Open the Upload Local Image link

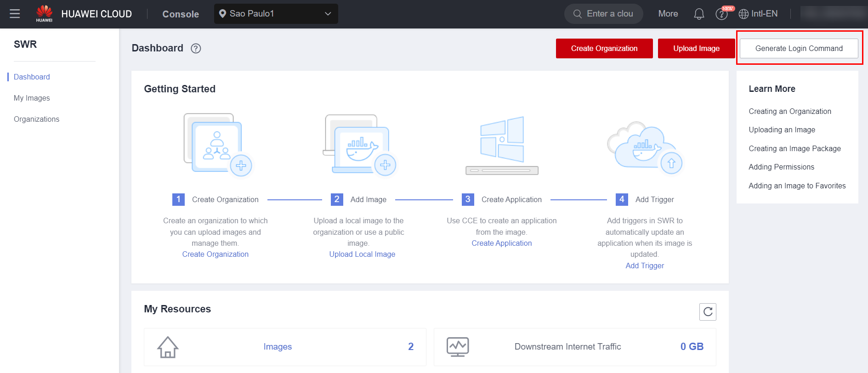362,254
